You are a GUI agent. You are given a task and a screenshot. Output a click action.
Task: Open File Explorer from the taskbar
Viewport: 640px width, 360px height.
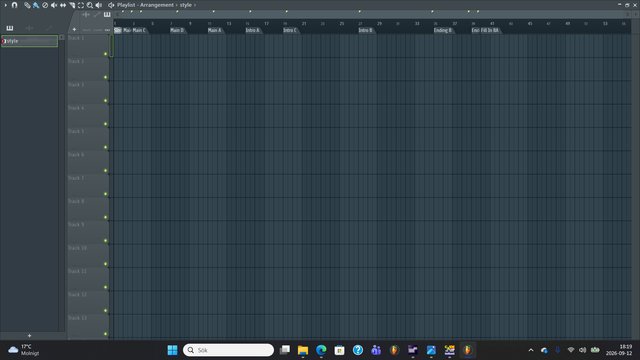[x=303, y=350]
